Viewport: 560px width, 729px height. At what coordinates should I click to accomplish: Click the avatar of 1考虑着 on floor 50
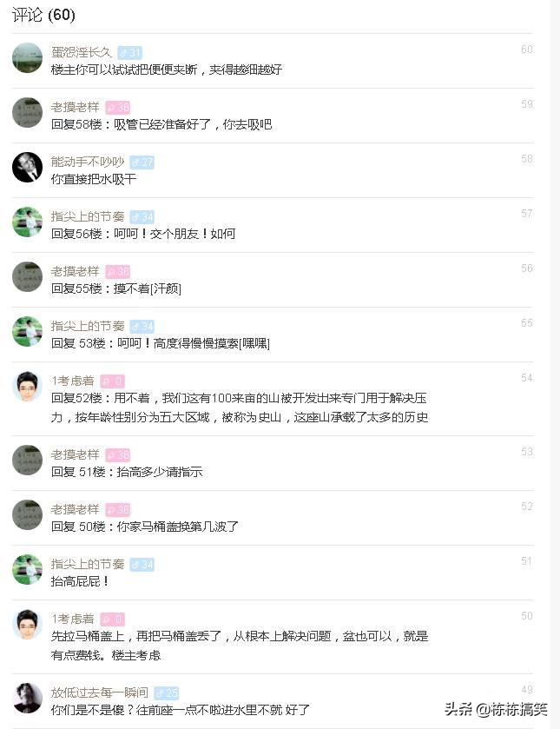click(x=27, y=624)
